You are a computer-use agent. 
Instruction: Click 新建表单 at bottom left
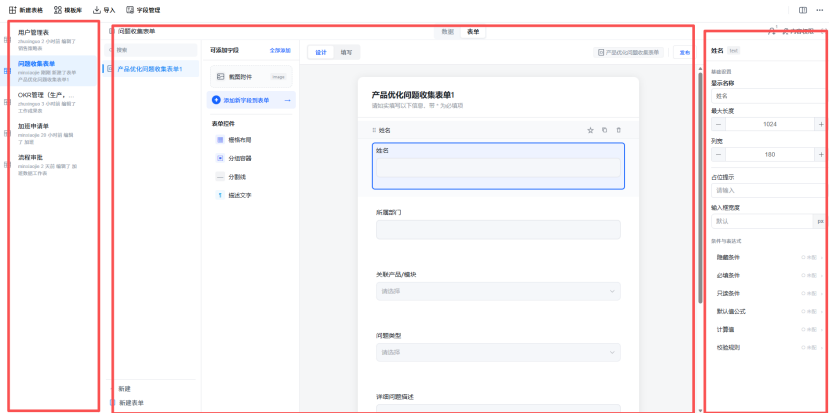[132, 403]
